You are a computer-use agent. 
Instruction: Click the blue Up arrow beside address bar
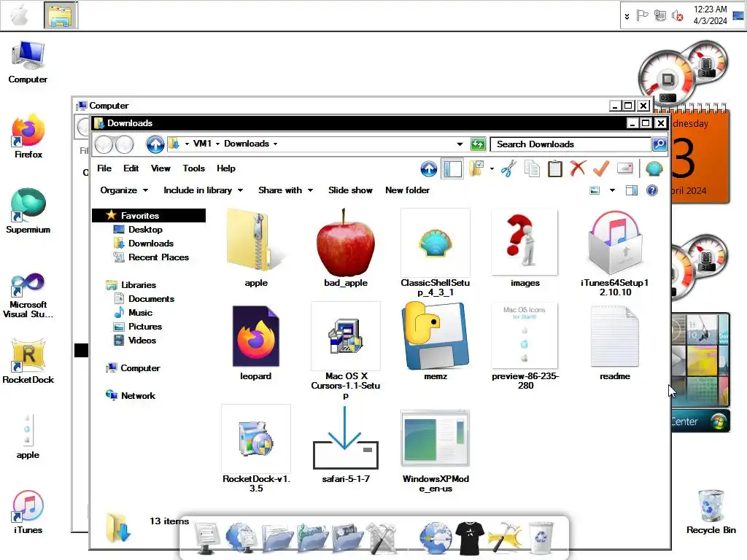(155, 144)
